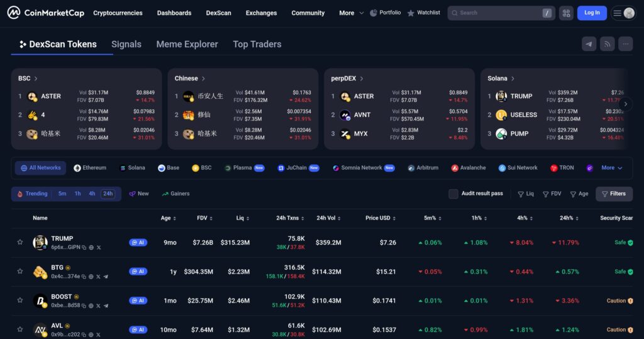Open the CoinMarketCap logo home link
The image size is (644, 339).
point(45,13)
